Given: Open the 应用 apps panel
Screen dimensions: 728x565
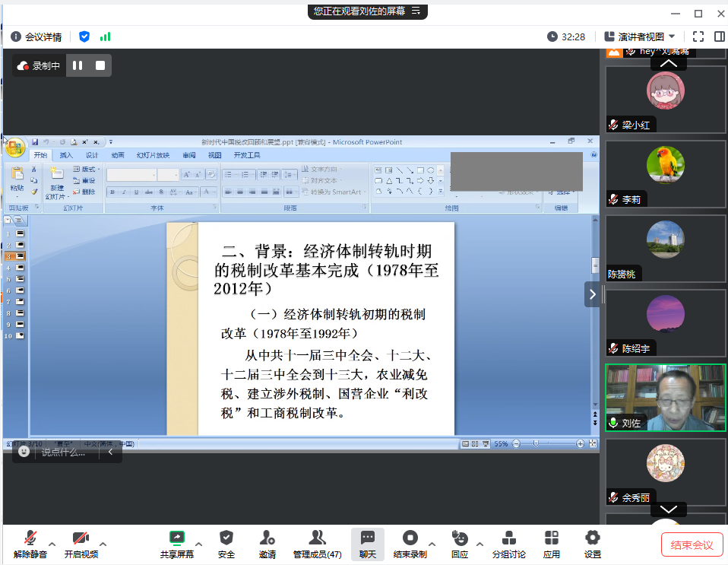Looking at the screenshot, I should 551,544.
